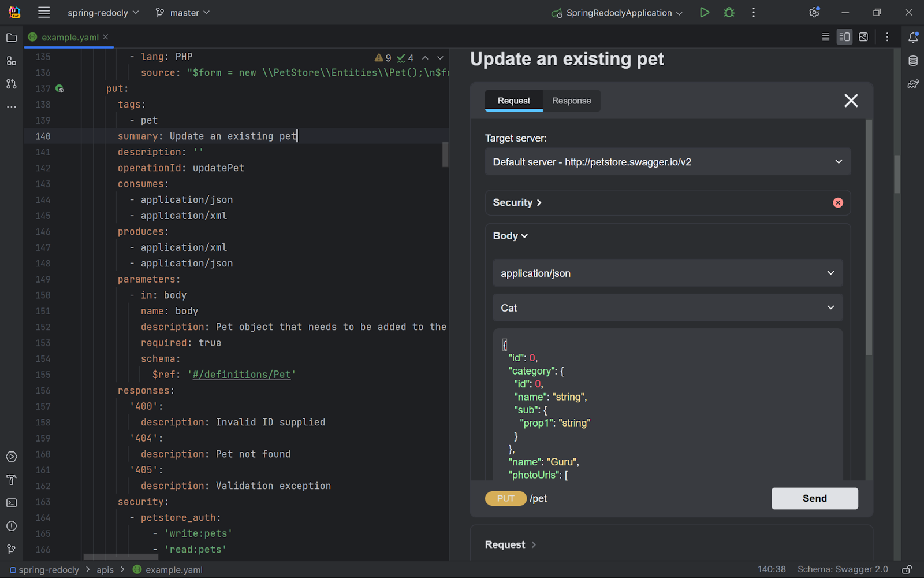Run SpringRedoclyApplication with the green play icon
The width and height of the screenshot is (924, 578).
pyautogui.click(x=704, y=13)
